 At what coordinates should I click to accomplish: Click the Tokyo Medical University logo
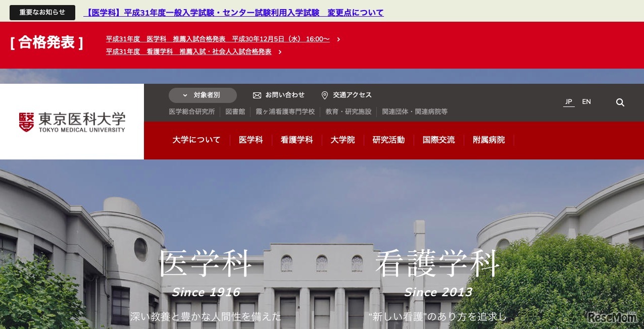pos(72,122)
